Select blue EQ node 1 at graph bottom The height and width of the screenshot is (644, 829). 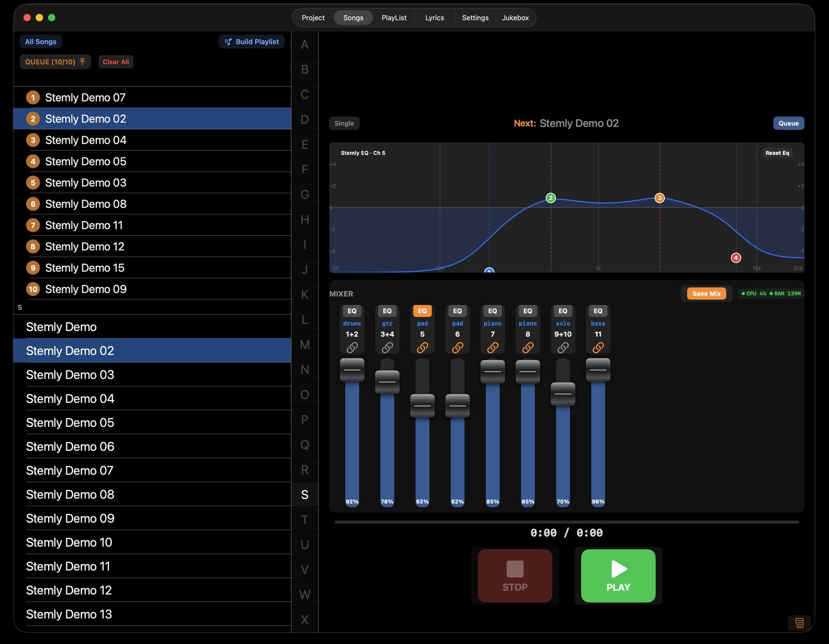(x=489, y=270)
